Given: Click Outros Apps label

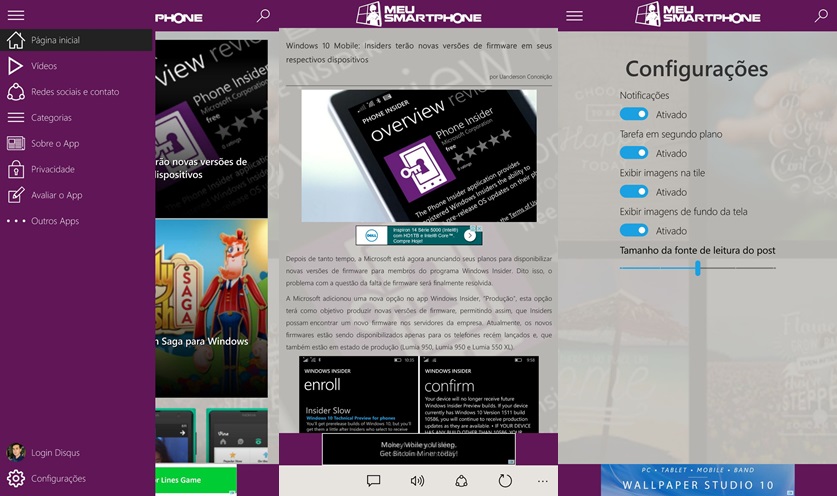Looking at the screenshot, I should (x=55, y=221).
